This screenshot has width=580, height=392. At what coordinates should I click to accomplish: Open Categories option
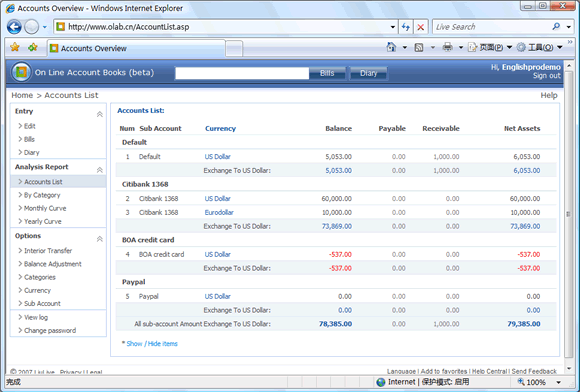(x=40, y=277)
